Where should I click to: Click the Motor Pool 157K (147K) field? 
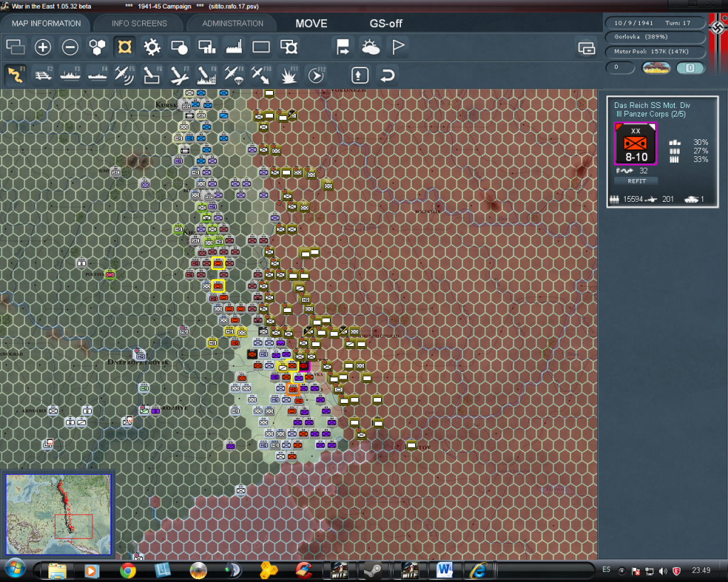tap(655, 51)
